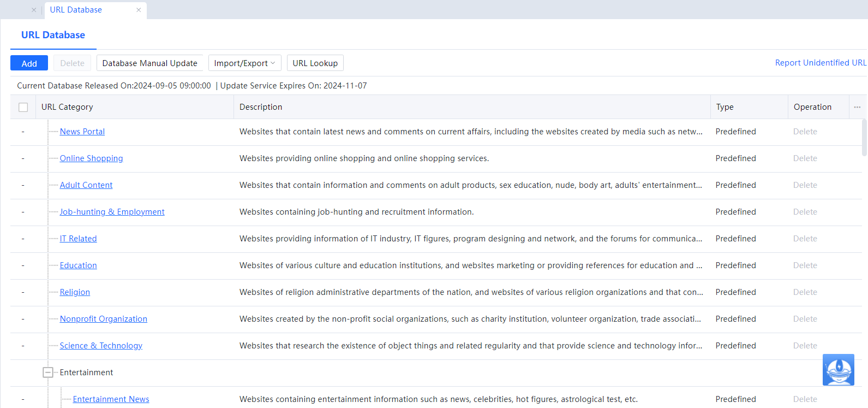Image resolution: width=868 pixels, height=408 pixels.
Task: Open the Job-hunting & Employment category
Action: click(112, 212)
